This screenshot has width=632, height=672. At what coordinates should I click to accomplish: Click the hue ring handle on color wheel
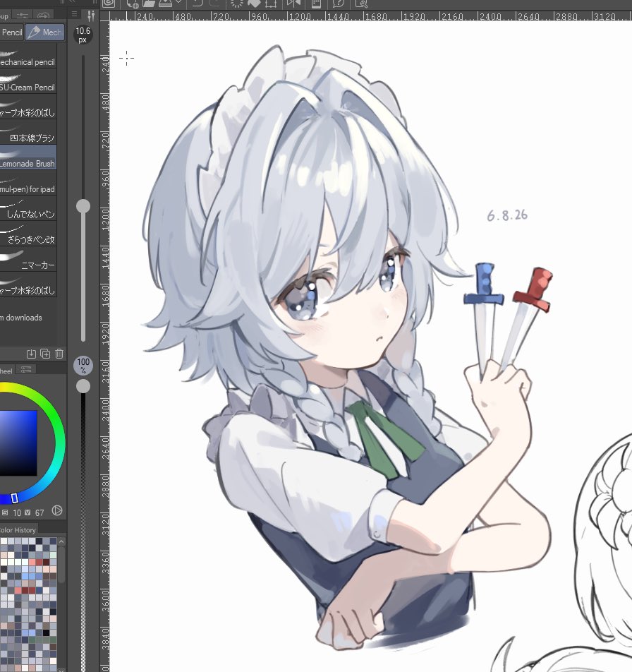click(15, 498)
